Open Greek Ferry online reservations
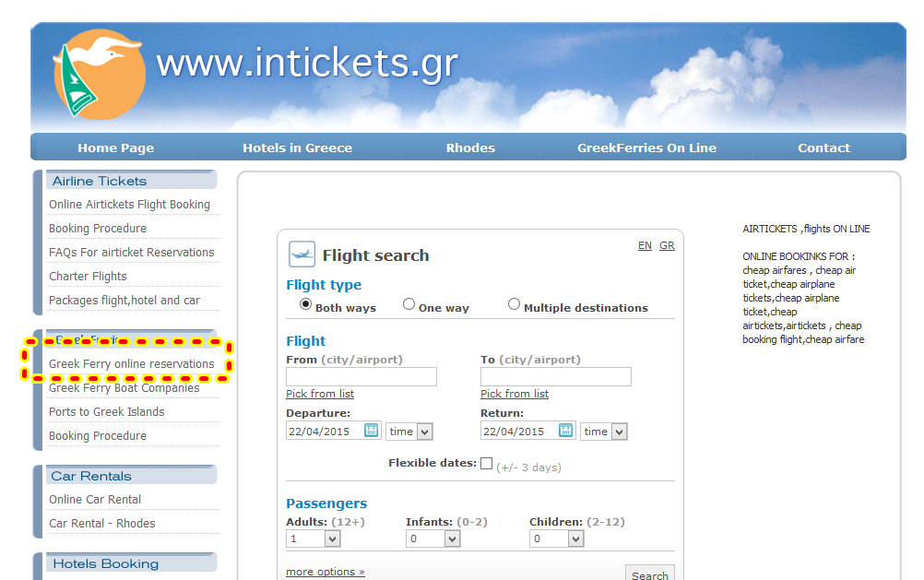Viewport: 924px width, 580px height. click(x=132, y=364)
